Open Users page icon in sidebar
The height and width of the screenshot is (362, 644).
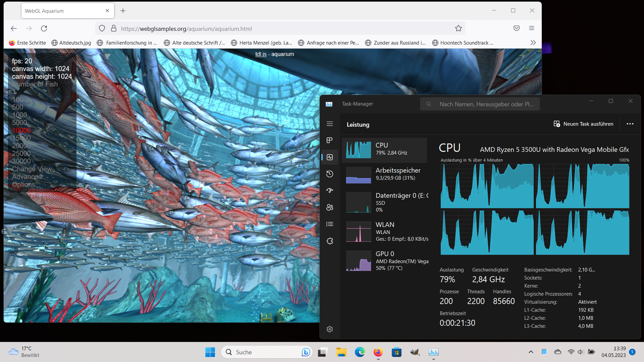(330, 207)
